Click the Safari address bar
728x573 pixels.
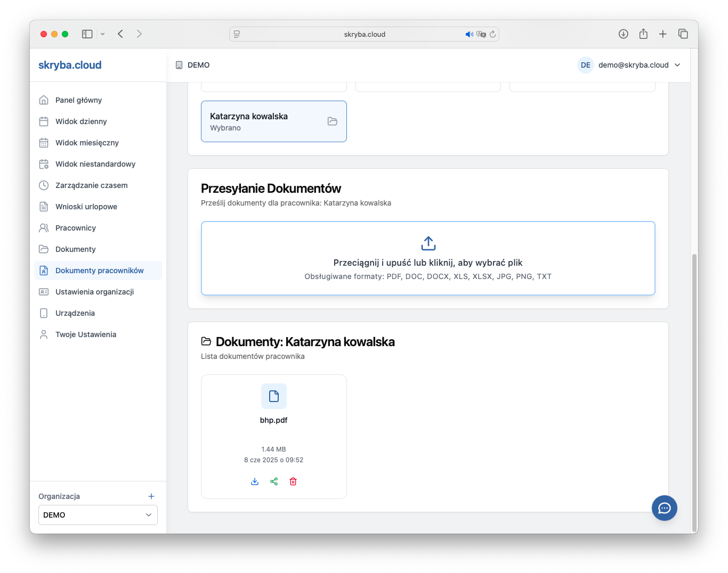click(365, 34)
